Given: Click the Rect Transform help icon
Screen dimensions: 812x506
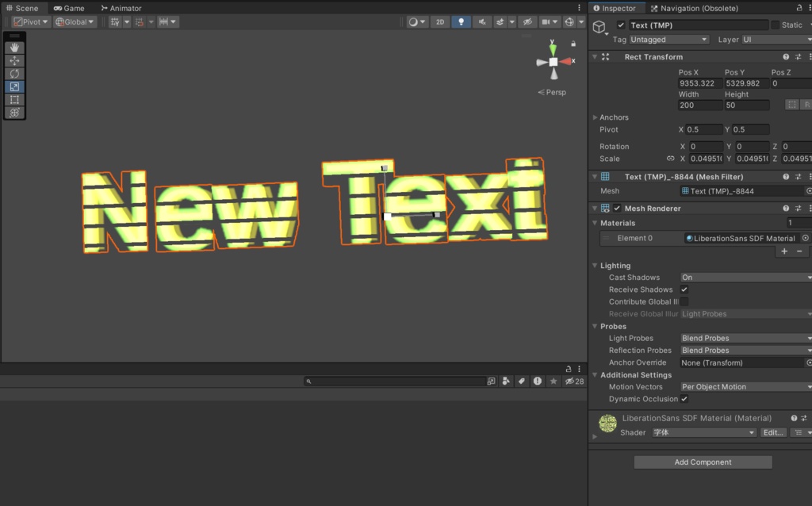Looking at the screenshot, I should [x=786, y=57].
